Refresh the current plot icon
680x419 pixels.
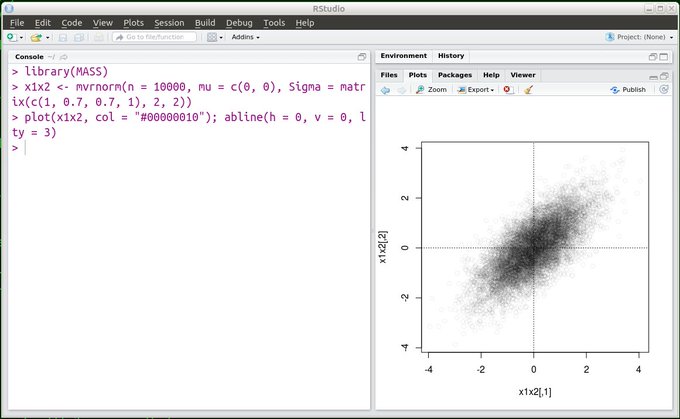click(x=664, y=89)
